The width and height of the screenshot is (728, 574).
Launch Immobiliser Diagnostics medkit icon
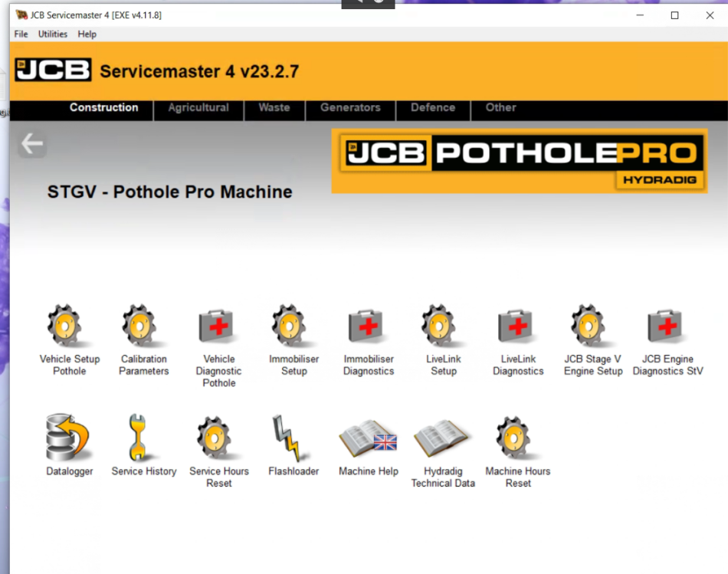[x=367, y=326]
